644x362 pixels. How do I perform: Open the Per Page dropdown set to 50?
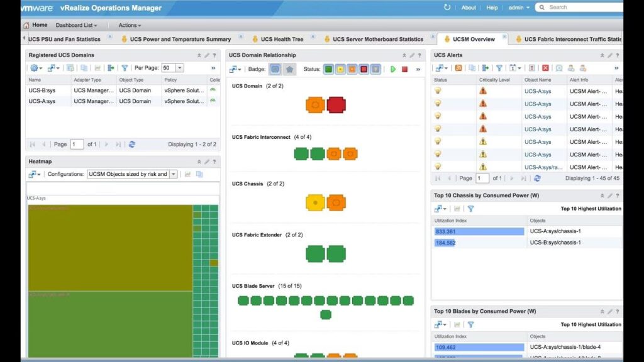(180, 68)
